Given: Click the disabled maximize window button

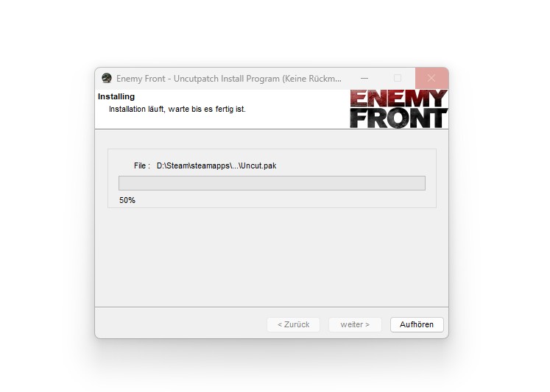Looking at the screenshot, I should pos(398,78).
